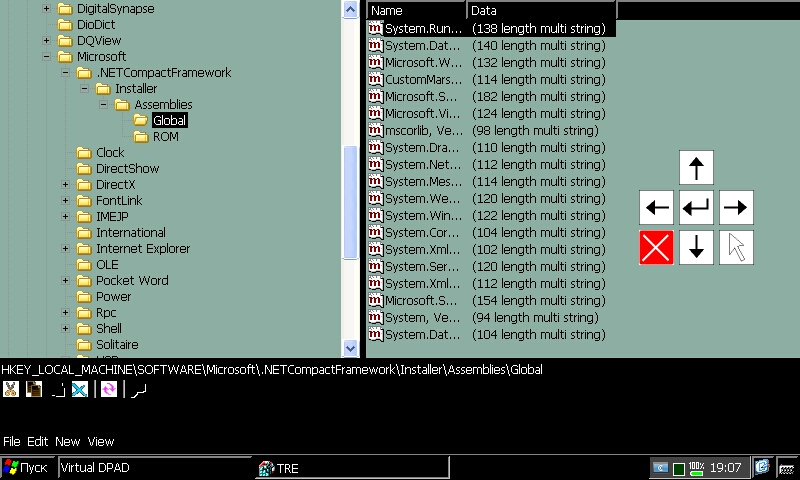Click the Copy documents toolbar icon

[34, 389]
